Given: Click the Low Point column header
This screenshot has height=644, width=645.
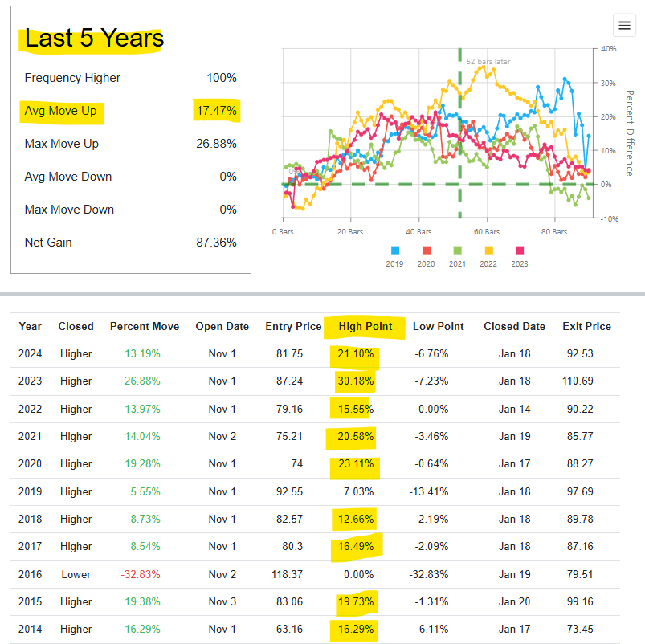Looking at the screenshot, I should (x=438, y=326).
